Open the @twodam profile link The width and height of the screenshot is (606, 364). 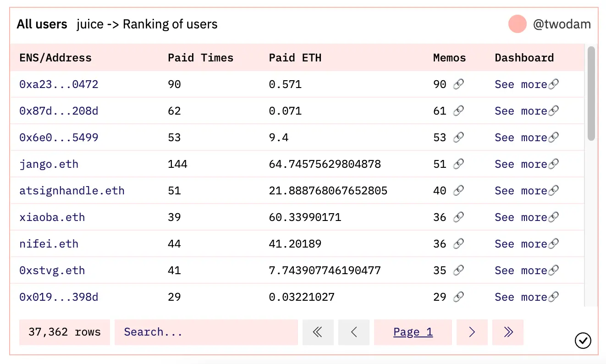[x=562, y=24]
